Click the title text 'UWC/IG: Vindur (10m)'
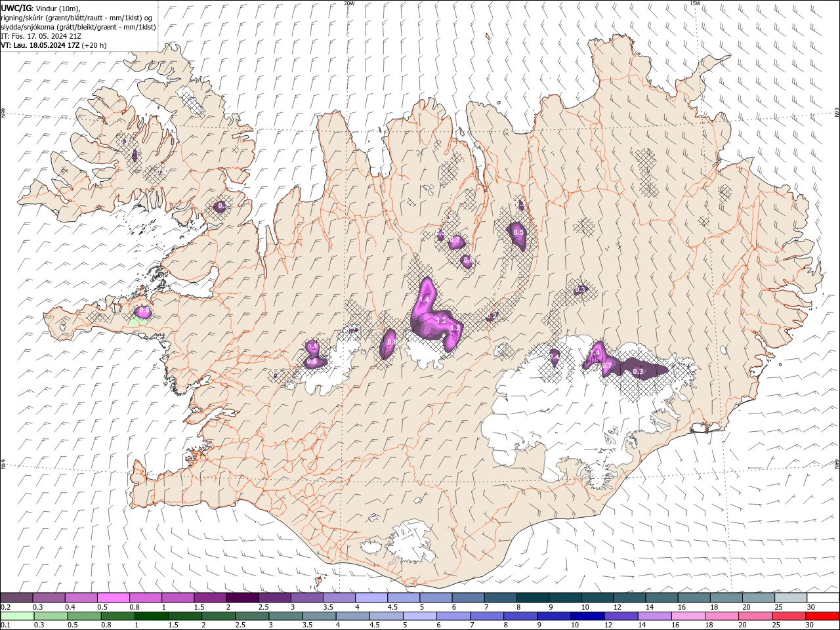The image size is (840, 630). [x=40, y=8]
